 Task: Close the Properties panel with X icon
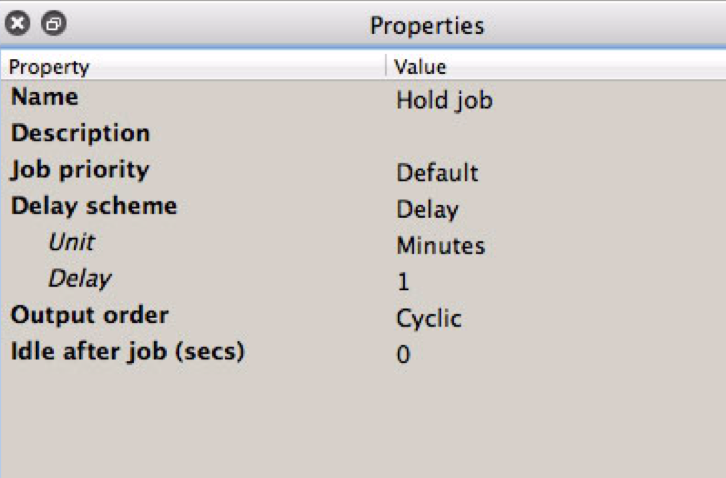(18, 23)
